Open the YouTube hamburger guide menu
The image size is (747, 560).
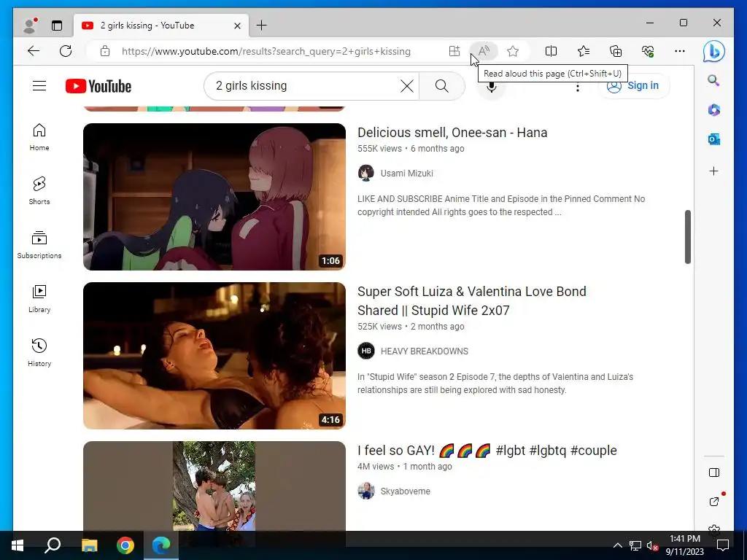pos(39,86)
